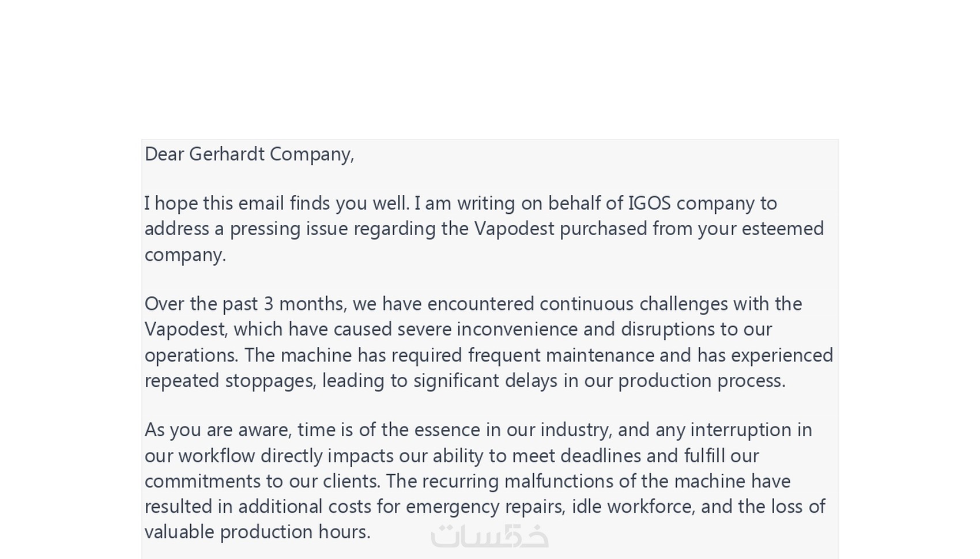This screenshot has height=559, width=980.
Task: Click the phrase "production process."
Action: [702, 381]
